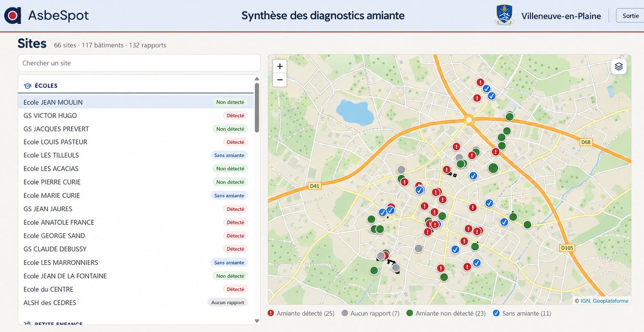Click the red Amiante détecté legend icon
This screenshot has height=332, width=644.
click(271, 313)
